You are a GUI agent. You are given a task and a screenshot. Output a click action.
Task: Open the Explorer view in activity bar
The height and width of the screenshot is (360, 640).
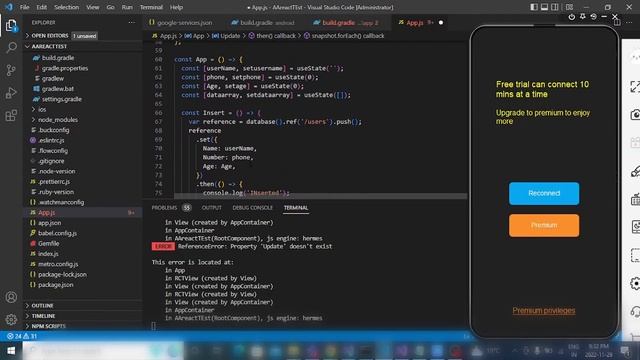11,26
